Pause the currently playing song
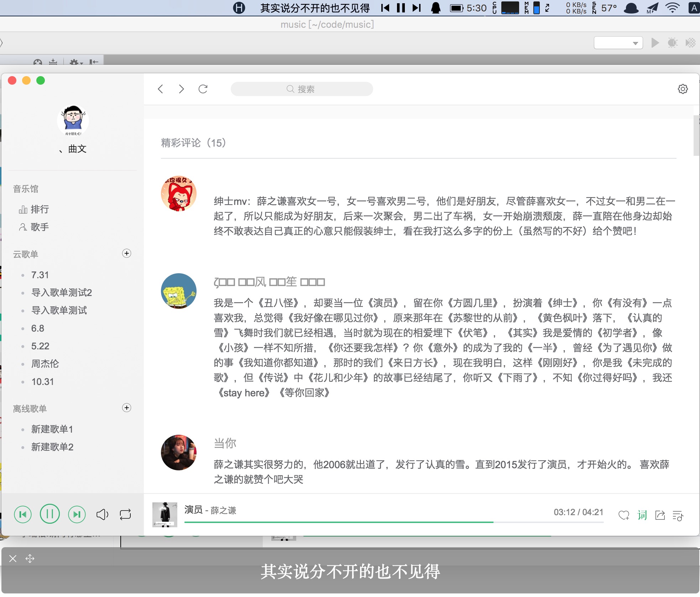 50,514
